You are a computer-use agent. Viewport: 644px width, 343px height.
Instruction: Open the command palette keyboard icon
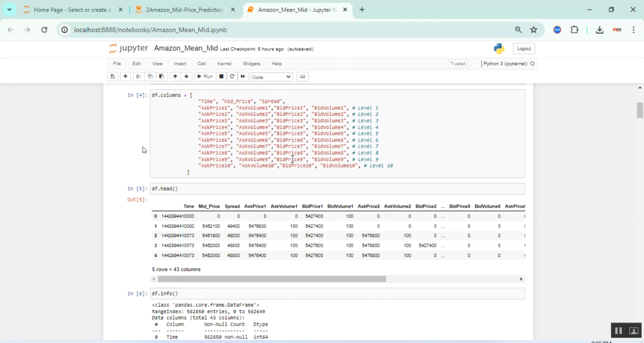click(302, 77)
